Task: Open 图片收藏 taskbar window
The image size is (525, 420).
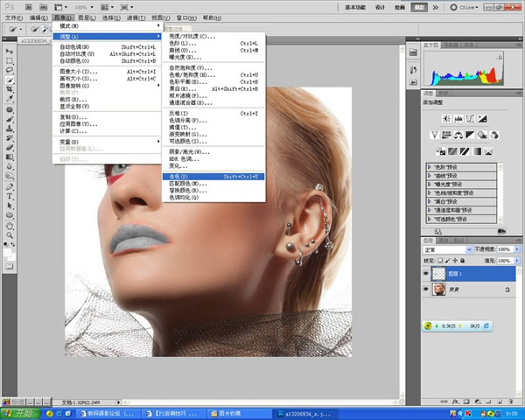Action: (239, 414)
